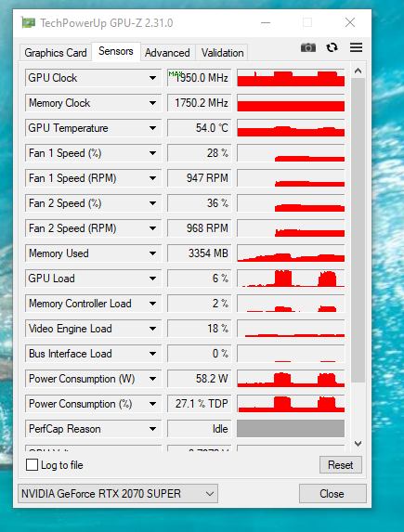Click the 27.1 % TDP value
Viewport: 404px width, 532px height.
click(x=200, y=404)
